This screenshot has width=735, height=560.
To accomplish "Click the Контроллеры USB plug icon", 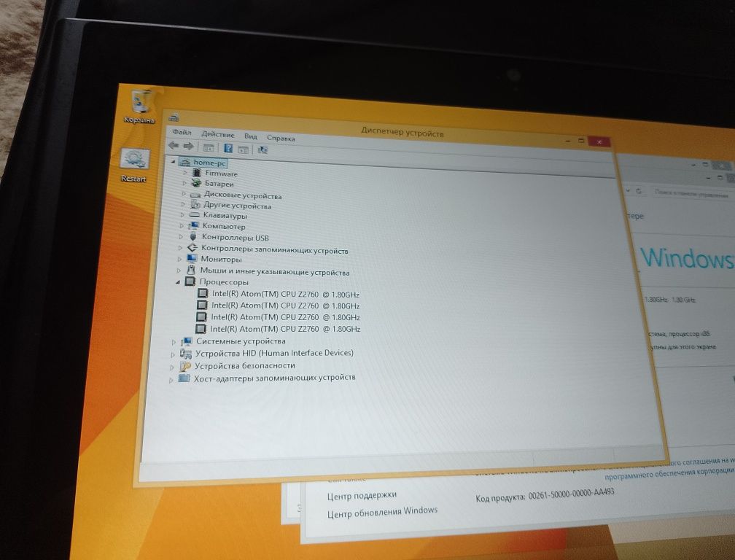I will pyautogui.click(x=193, y=236).
